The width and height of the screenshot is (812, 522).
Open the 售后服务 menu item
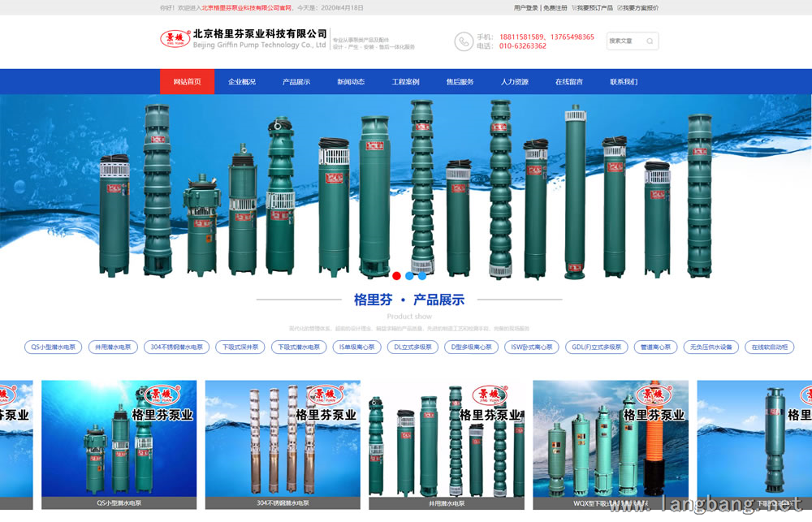click(460, 82)
